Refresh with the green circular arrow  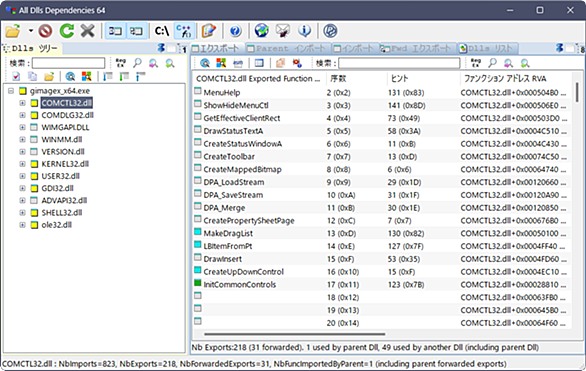(67, 31)
